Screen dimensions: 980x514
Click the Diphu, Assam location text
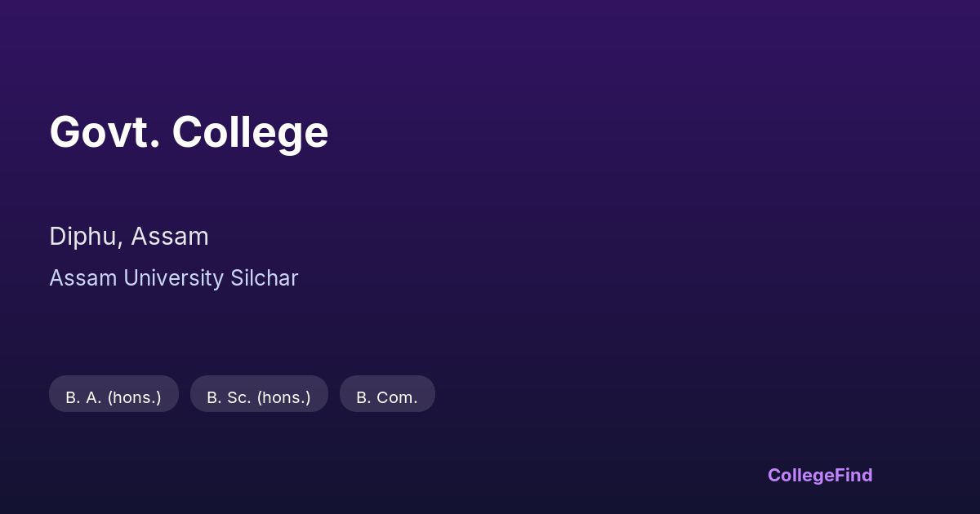[129, 237]
